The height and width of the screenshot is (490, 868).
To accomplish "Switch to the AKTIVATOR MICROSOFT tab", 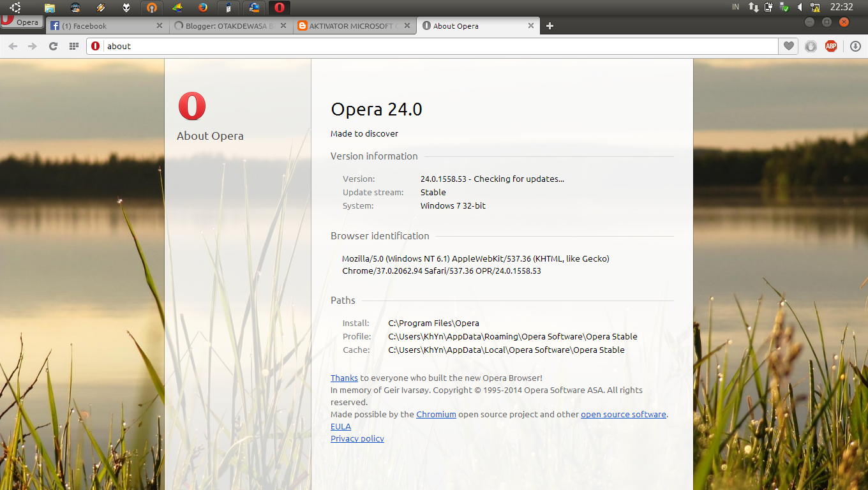I will pyautogui.click(x=353, y=26).
